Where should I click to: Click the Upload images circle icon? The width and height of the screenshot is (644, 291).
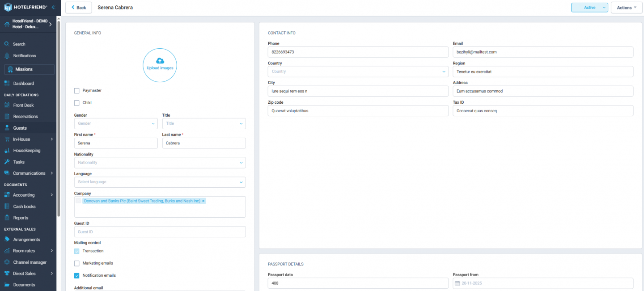click(160, 65)
